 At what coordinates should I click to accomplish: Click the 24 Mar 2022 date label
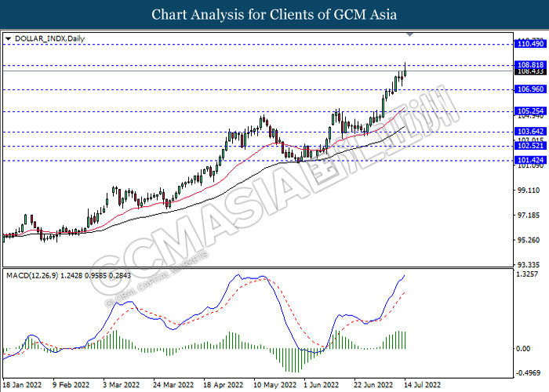[173, 385]
